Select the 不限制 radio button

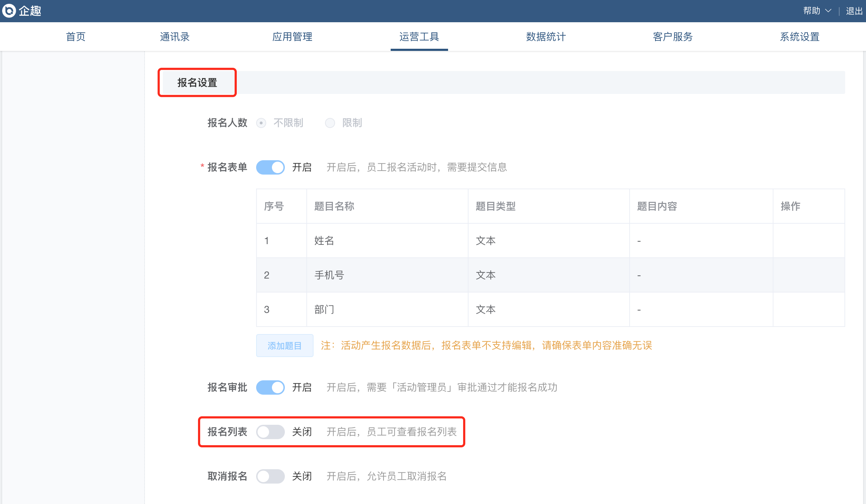(261, 123)
